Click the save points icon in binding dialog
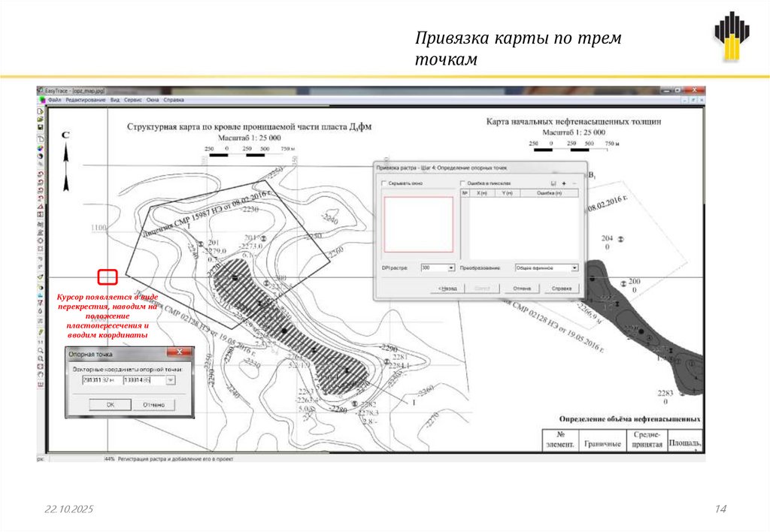 553,183
